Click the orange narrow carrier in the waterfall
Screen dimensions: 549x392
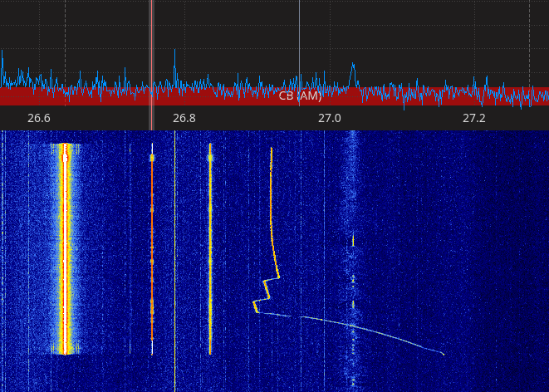152,249
